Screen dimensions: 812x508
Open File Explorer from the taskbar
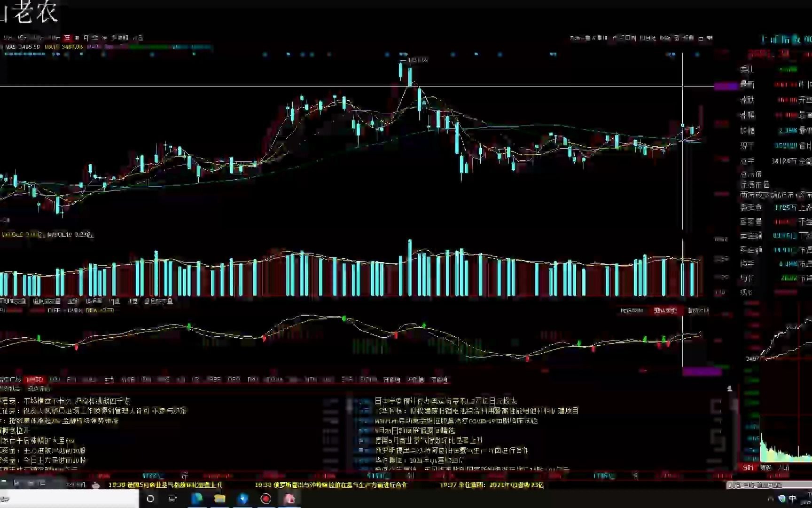coord(219,499)
